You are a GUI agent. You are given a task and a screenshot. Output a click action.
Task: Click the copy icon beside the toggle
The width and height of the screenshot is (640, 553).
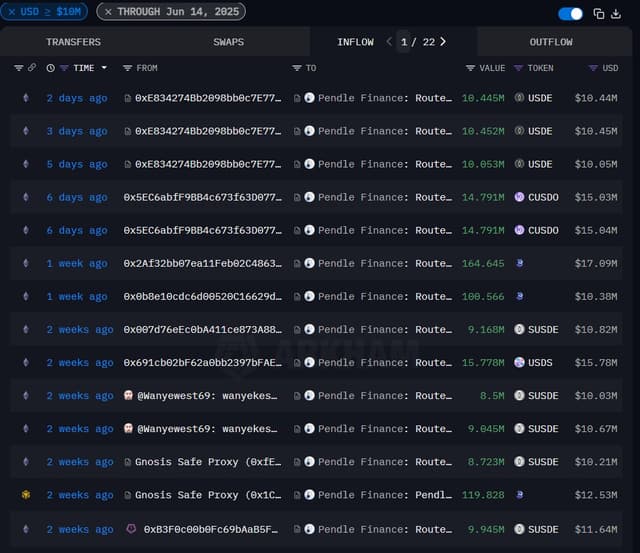(x=599, y=14)
